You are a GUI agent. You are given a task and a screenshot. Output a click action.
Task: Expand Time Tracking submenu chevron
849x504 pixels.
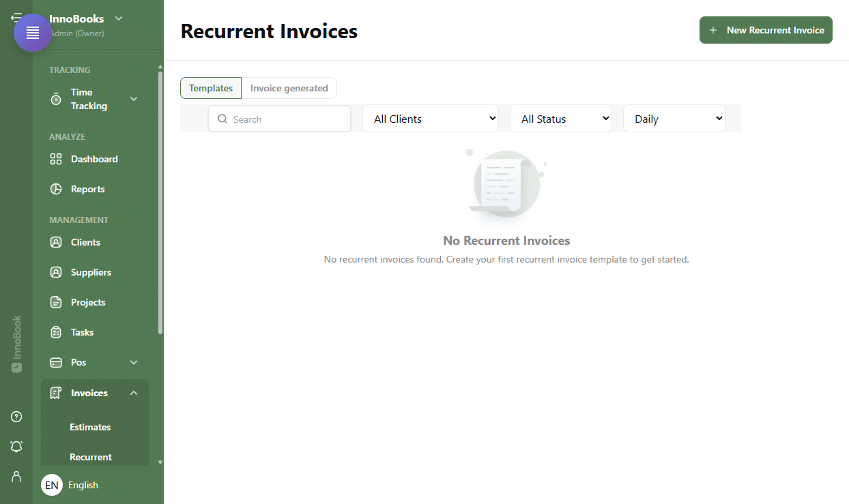(x=134, y=99)
